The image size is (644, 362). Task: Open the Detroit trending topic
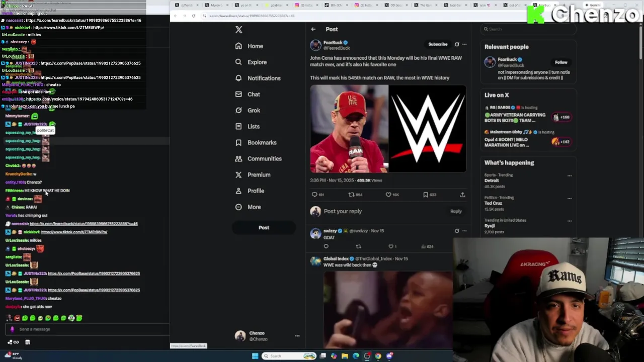click(x=492, y=180)
